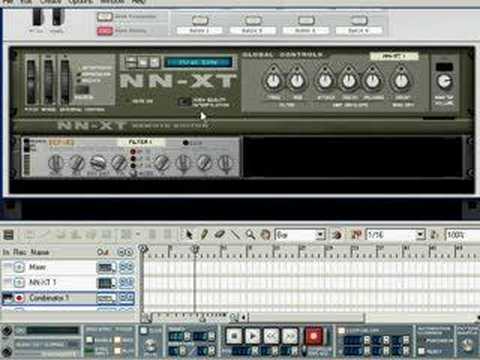480x360 pixels.
Task: Click the Fast Forward button in transport
Action: [290, 336]
